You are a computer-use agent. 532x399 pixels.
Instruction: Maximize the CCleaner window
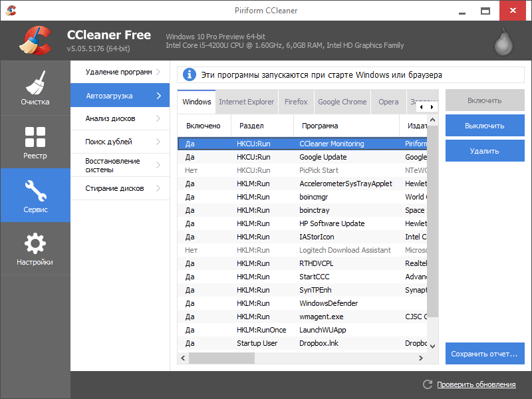pyautogui.click(x=485, y=11)
